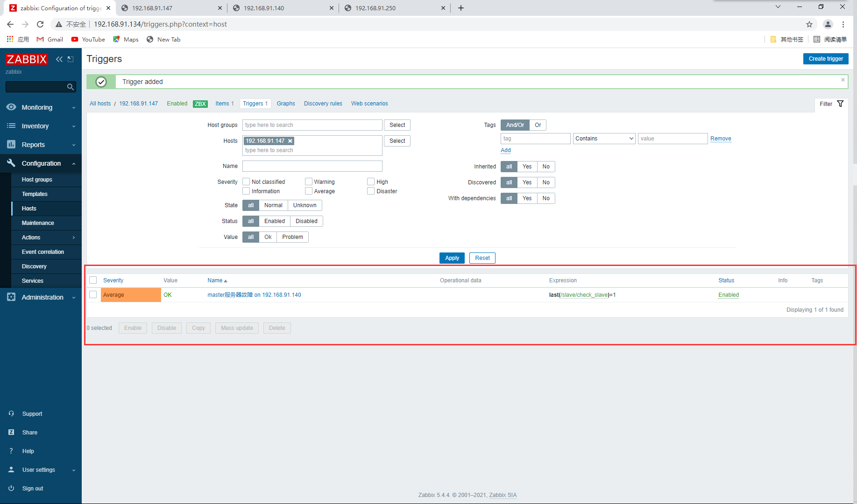This screenshot has height=504, width=857.
Task: Open the master trigger name link
Action: tap(254, 295)
